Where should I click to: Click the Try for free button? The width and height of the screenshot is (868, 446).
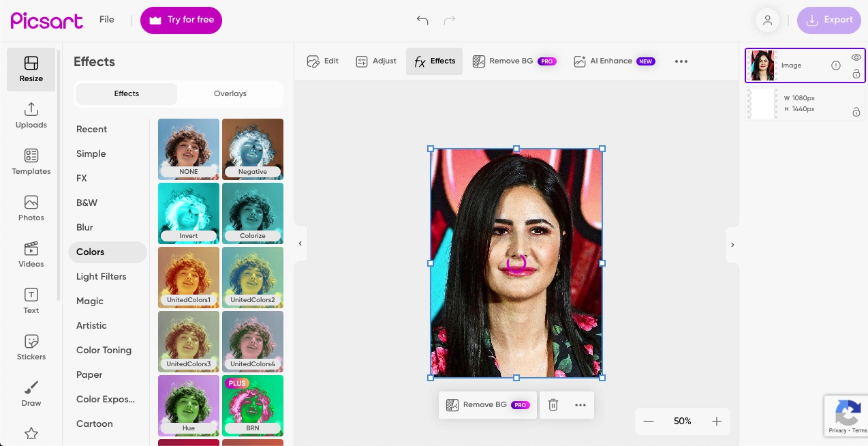[181, 20]
